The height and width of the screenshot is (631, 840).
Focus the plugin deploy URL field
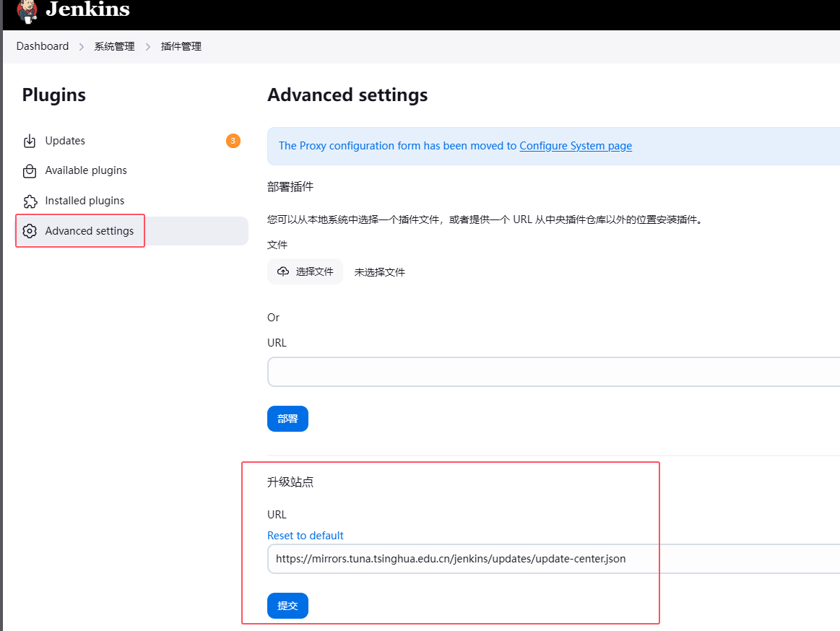553,372
